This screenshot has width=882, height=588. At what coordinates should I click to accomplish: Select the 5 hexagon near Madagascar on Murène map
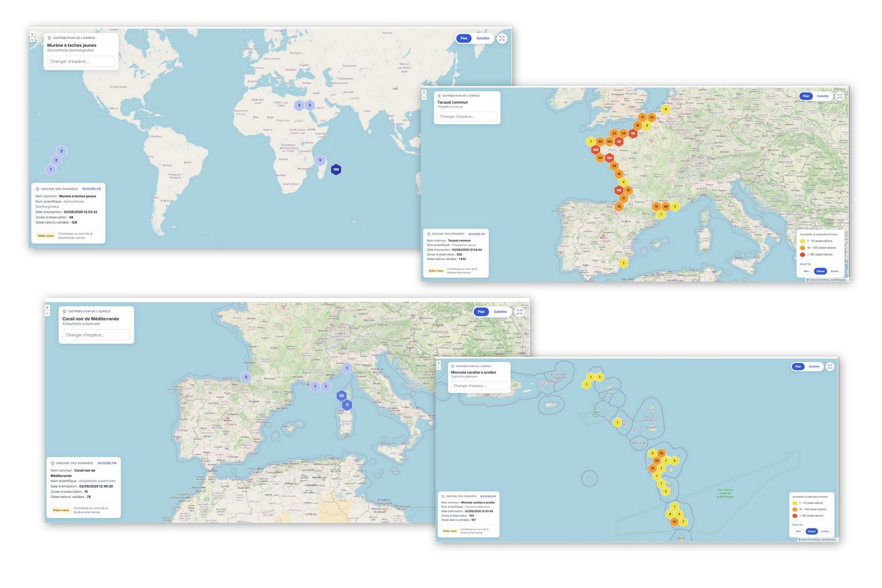[x=320, y=160]
